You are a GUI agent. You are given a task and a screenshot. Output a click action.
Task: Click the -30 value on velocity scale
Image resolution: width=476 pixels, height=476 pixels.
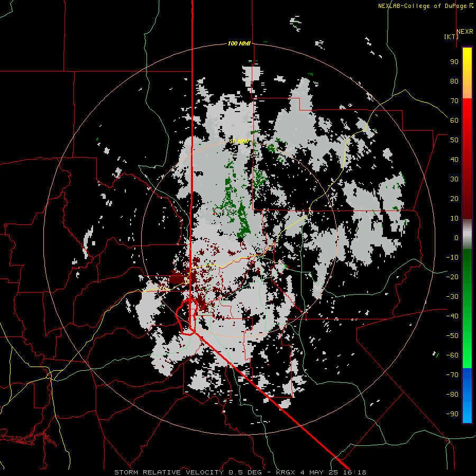tap(452, 297)
